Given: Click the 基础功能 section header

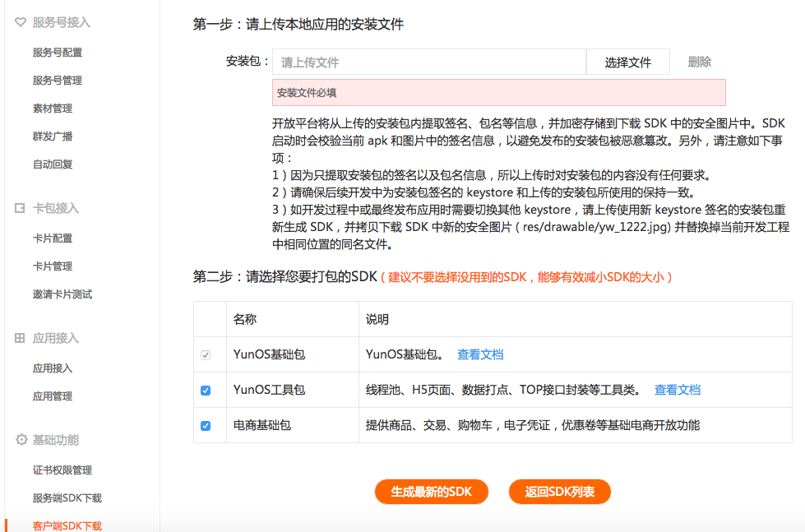Looking at the screenshot, I should pyautogui.click(x=55, y=440).
